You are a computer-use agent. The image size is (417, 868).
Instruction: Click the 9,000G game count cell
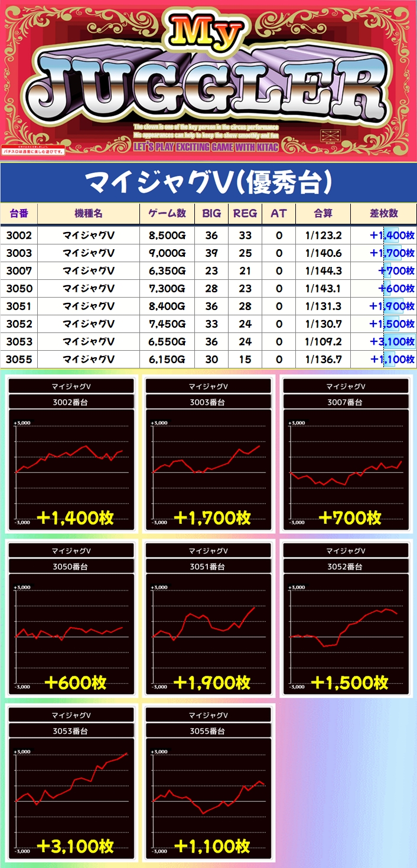[x=167, y=253]
